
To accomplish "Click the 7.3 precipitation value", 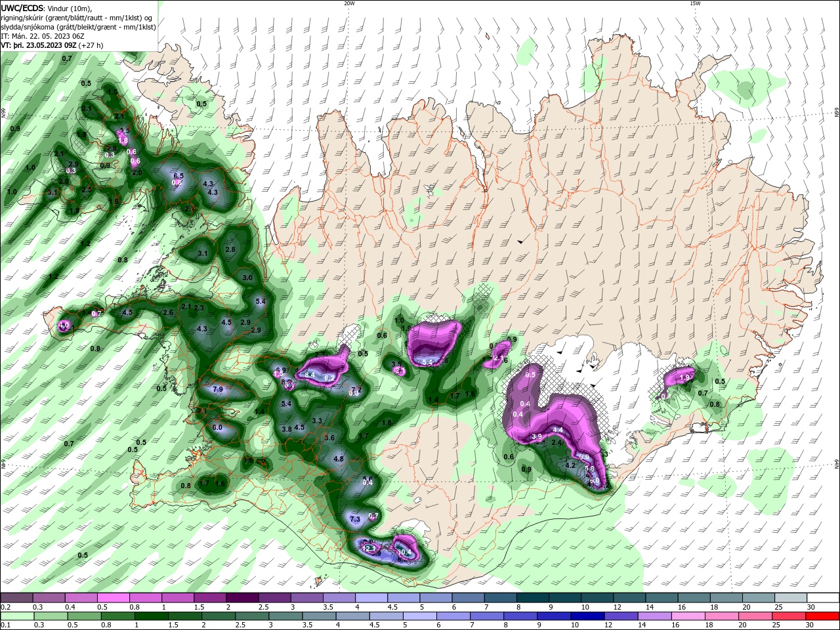I will [355, 519].
